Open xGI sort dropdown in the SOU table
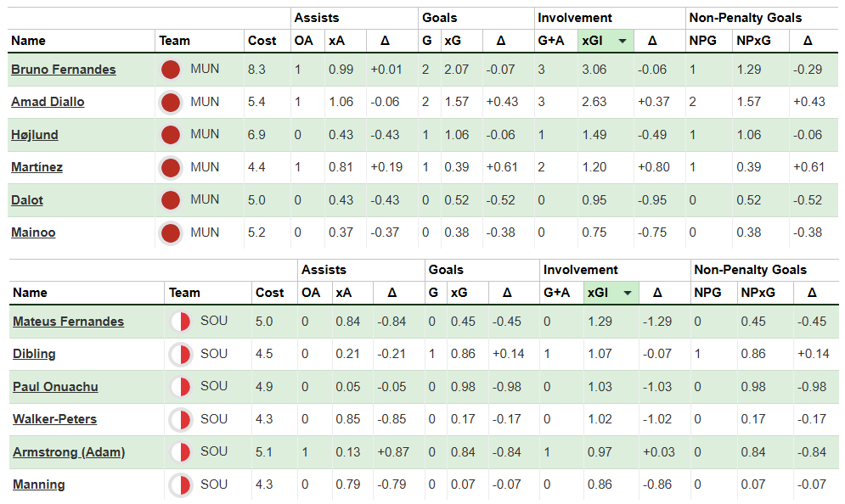This screenshot has width=845, height=504. point(629,293)
